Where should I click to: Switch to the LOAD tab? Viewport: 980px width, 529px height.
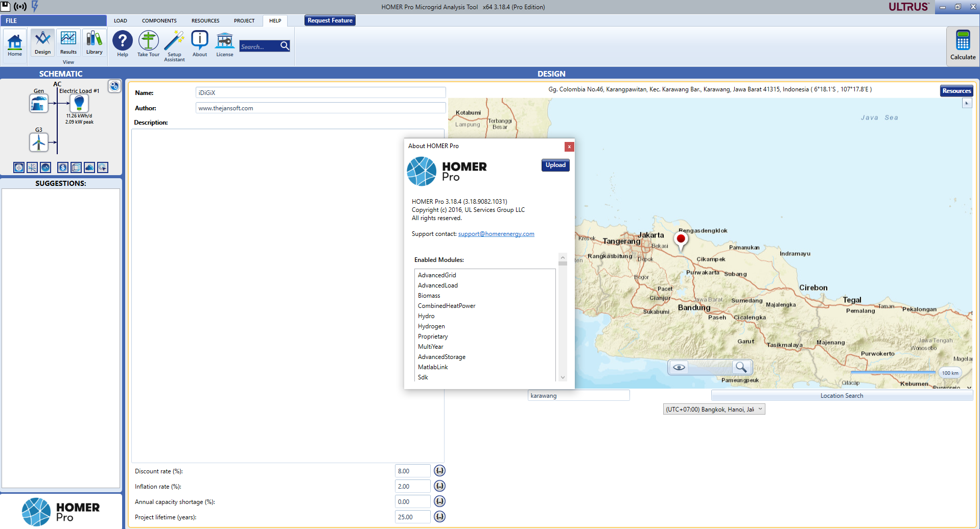pyautogui.click(x=121, y=21)
